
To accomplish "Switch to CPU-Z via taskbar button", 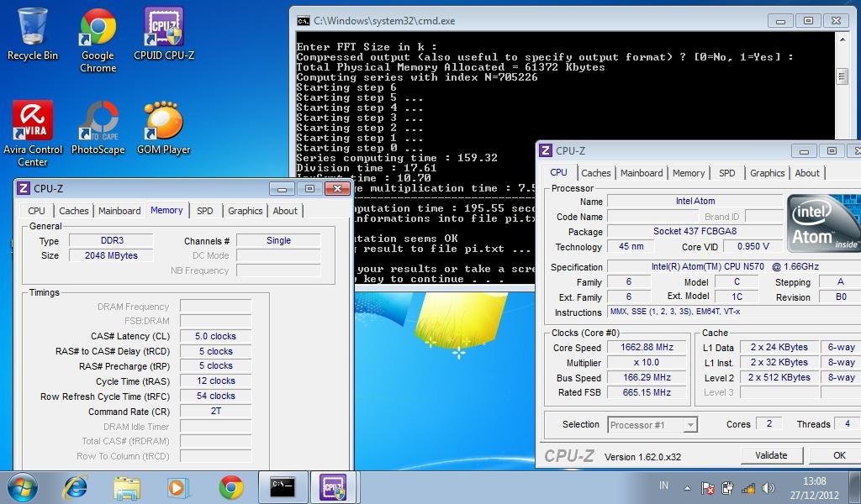I will (333, 487).
